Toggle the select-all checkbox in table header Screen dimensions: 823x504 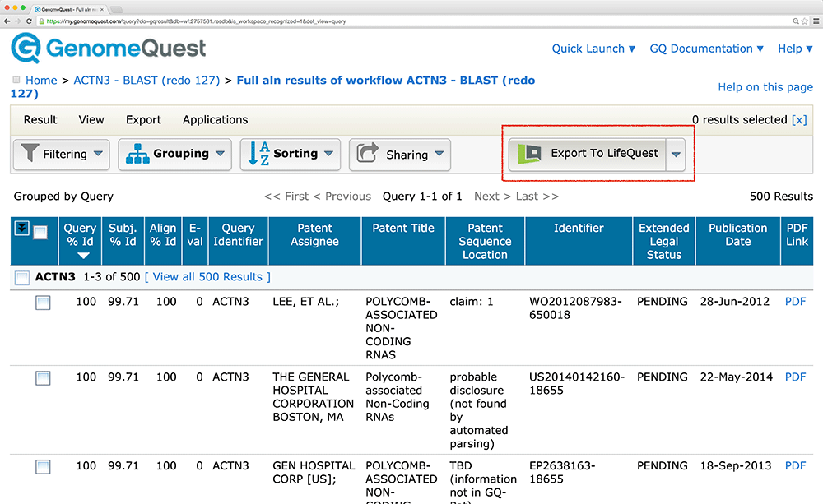(x=40, y=232)
